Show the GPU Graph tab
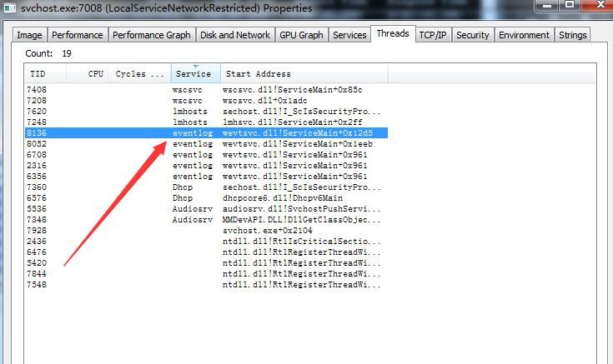This screenshot has width=613, height=364. (x=301, y=35)
